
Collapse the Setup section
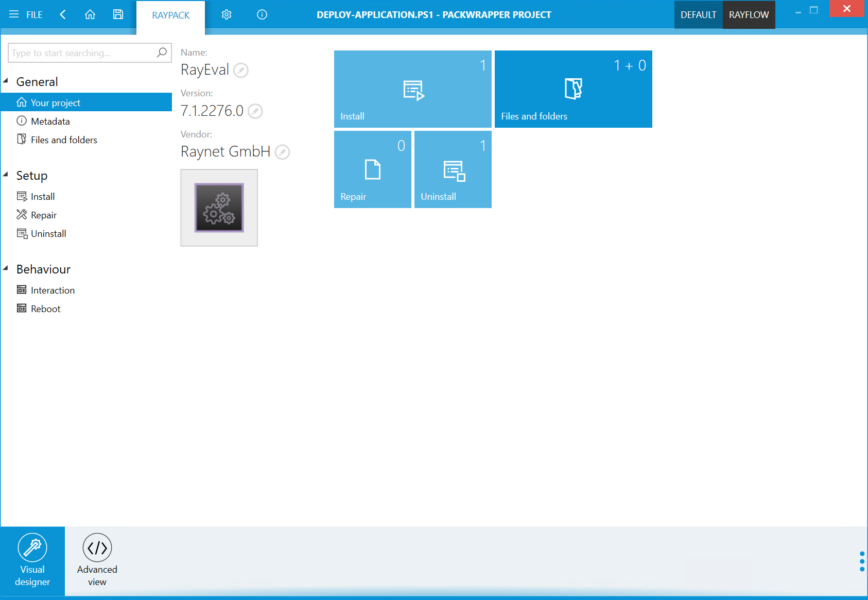6,175
